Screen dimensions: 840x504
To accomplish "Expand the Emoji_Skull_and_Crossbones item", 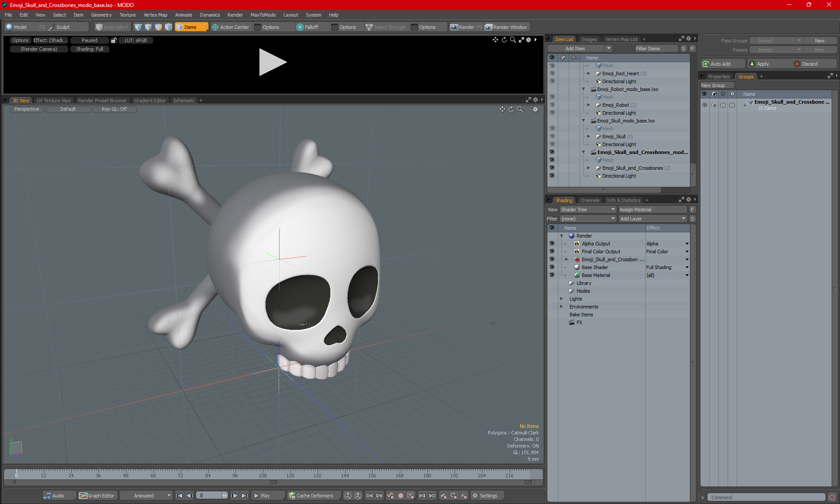I will 588,168.
